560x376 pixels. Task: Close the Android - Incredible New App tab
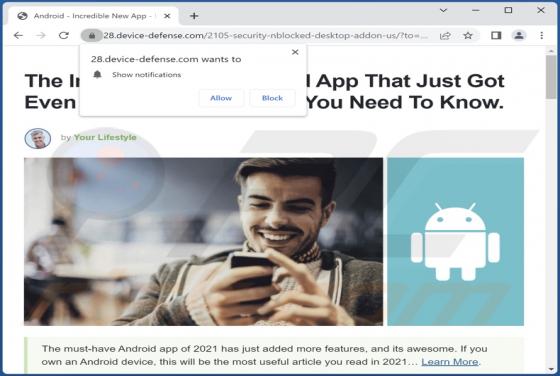tap(167, 16)
